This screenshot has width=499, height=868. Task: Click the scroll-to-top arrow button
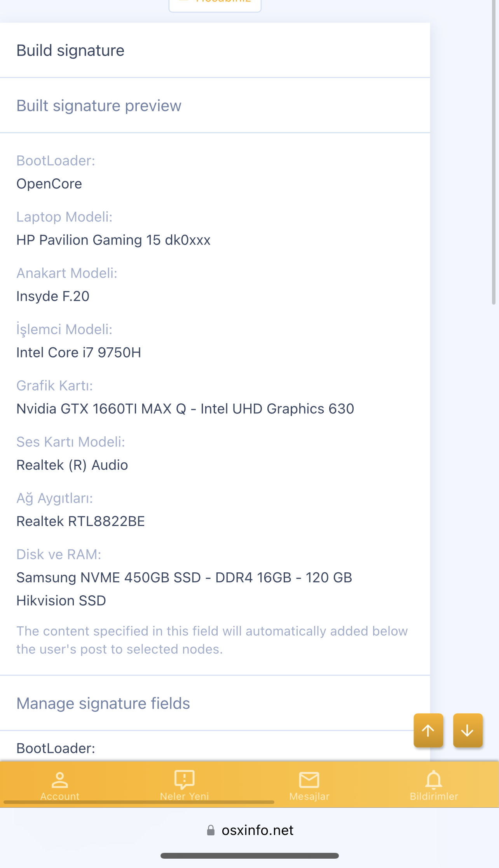click(428, 730)
